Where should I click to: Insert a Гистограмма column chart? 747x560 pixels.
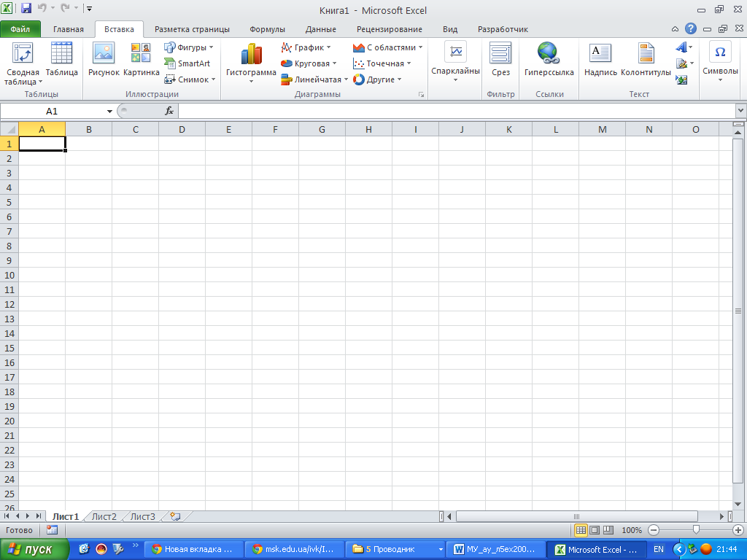pyautogui.click(x=251, y=63)
